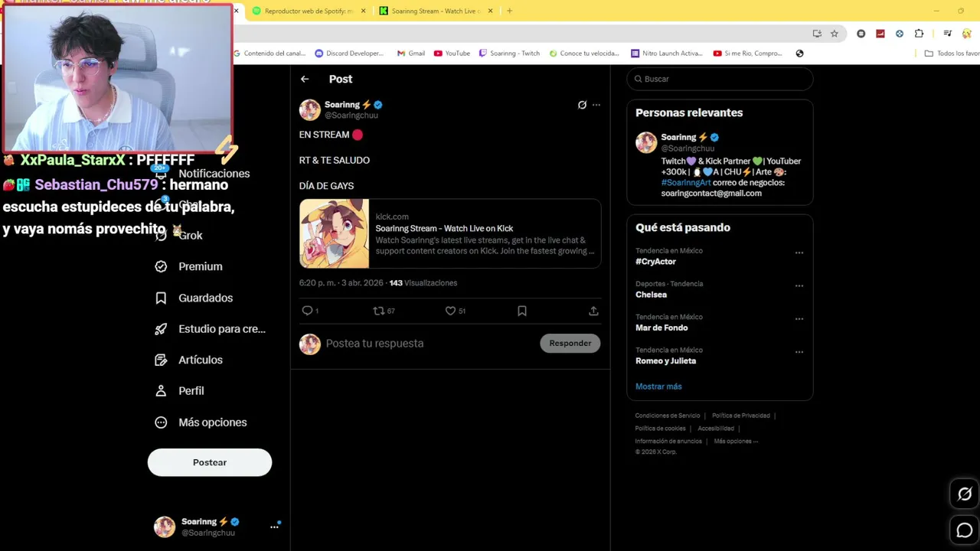Open the Mar de Fondo trend
This screenshot has height=551, width=980.
661,328
